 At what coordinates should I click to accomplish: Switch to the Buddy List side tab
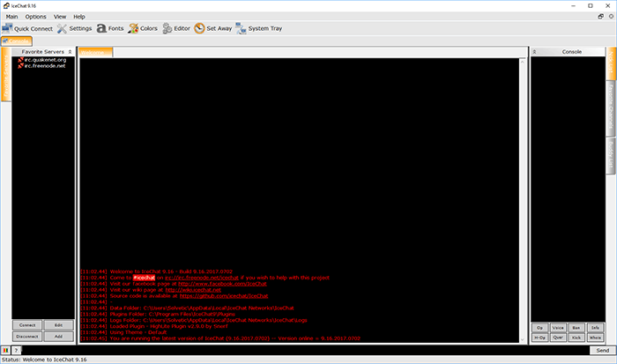click(611, 155)
